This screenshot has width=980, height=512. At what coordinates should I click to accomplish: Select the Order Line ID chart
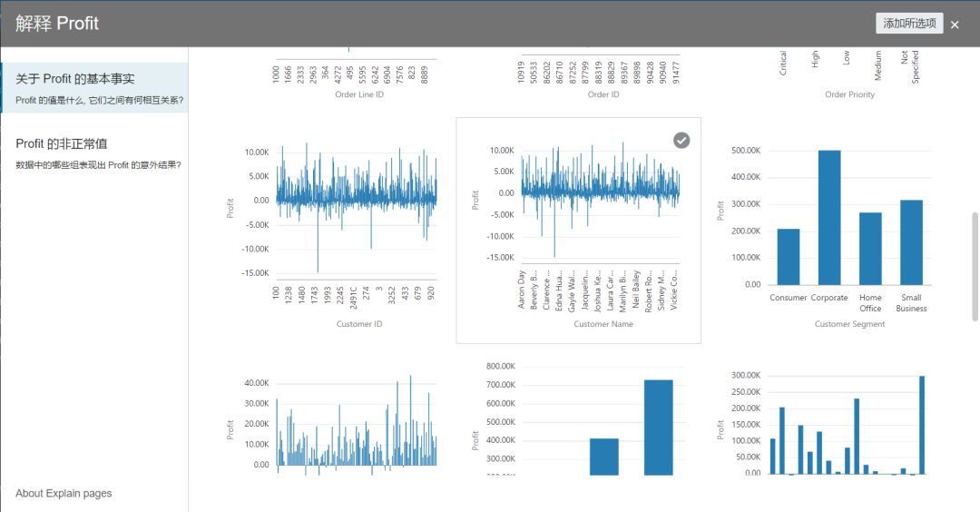click(358, 73)
